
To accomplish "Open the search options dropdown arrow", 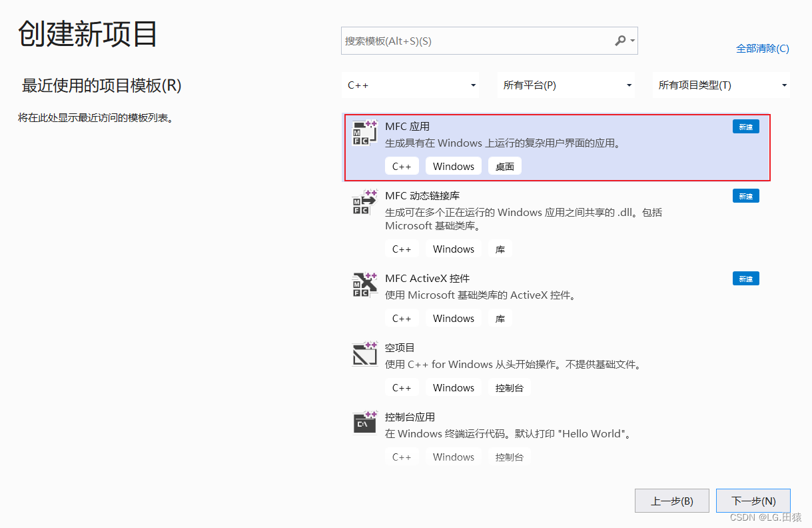I will point(632,41).
